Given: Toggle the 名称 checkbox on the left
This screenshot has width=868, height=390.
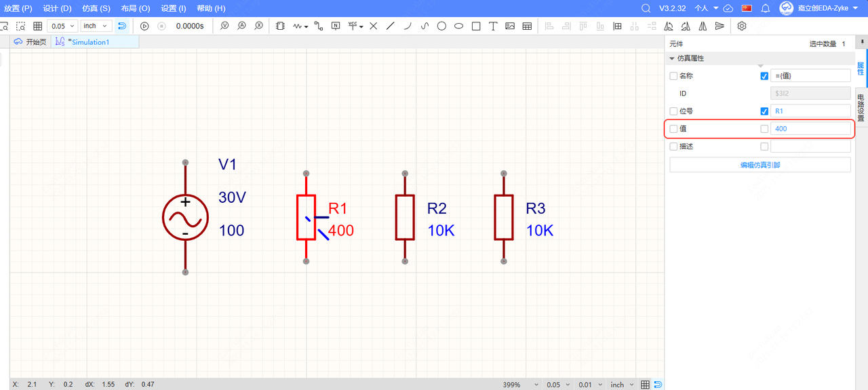Looking at the screenshot, I should coord(673,76).
